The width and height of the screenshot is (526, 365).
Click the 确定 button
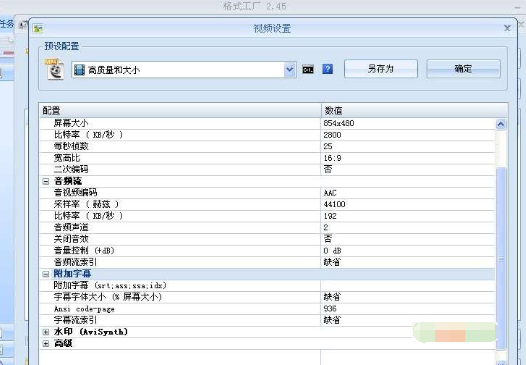[463, 69]
